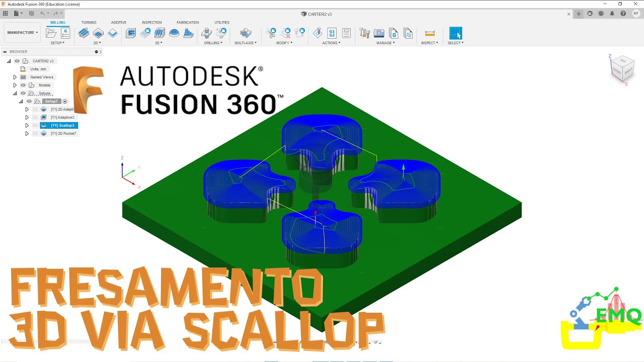This screenshot has width=644, height=362.
Task: Expand the Models tree node
Action: [x=15, y=85]
